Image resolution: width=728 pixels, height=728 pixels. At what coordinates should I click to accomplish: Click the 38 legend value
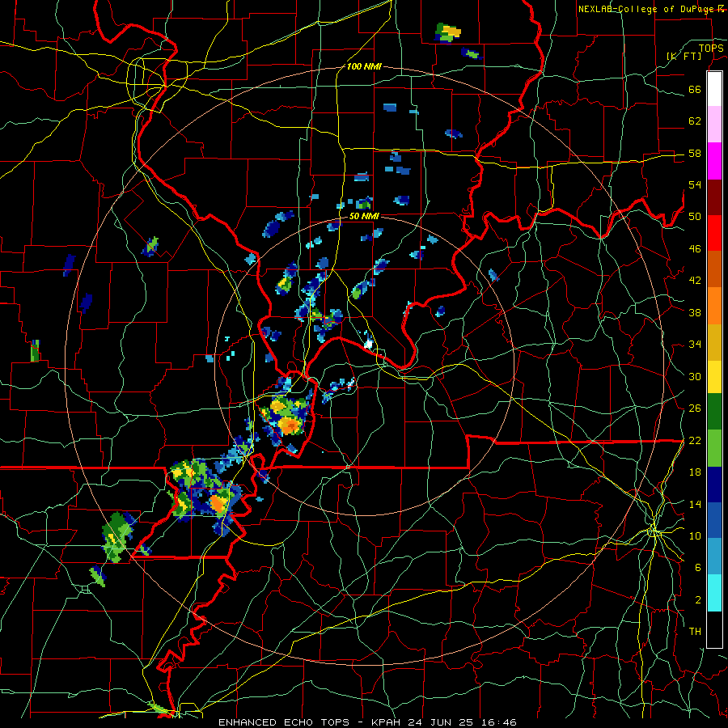coord(695,312)
